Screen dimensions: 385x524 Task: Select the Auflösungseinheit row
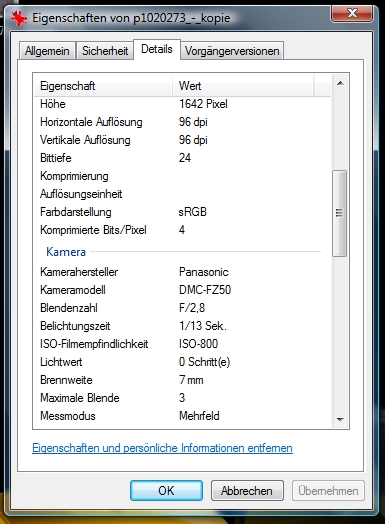pos(182,194)
